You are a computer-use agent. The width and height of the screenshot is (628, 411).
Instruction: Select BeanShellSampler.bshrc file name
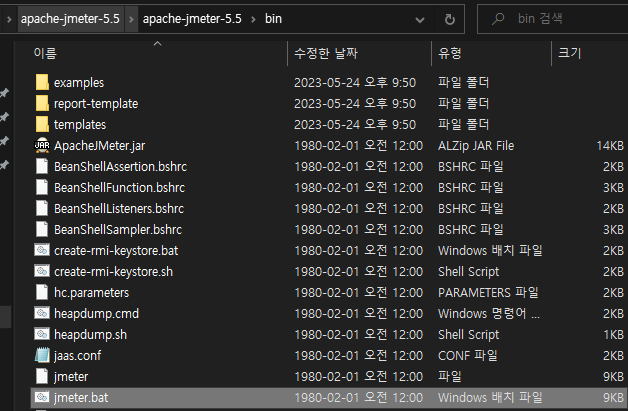coord(118,230)
